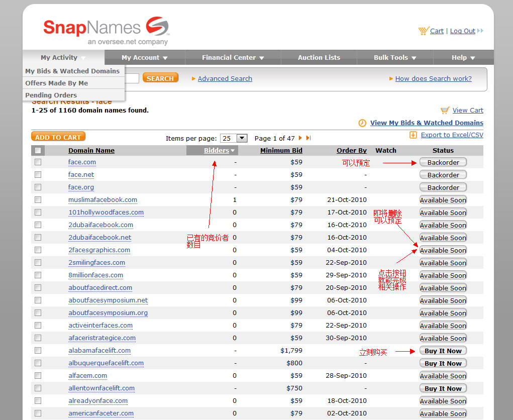This screenshot has width=513, height=420.
Task: Click in the search keyword input field
Action: (132, 78)
